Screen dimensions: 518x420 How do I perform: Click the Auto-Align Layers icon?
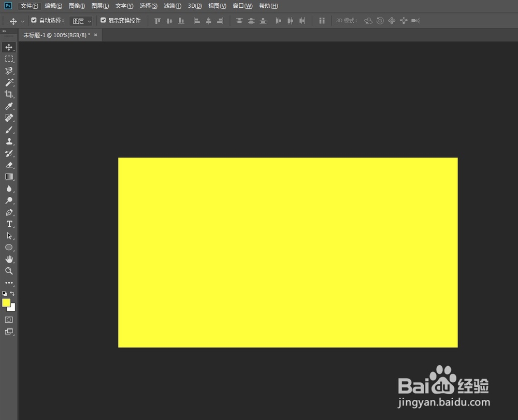[322, 21]
